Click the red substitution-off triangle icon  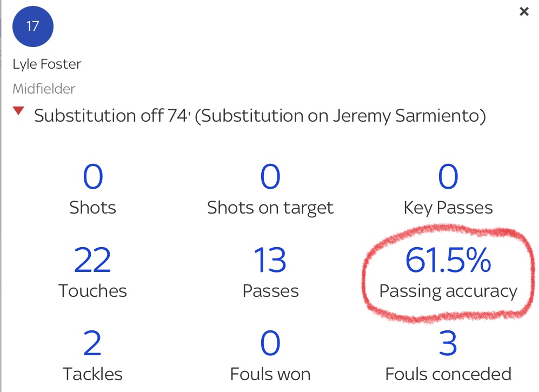[x=19, y=111]
